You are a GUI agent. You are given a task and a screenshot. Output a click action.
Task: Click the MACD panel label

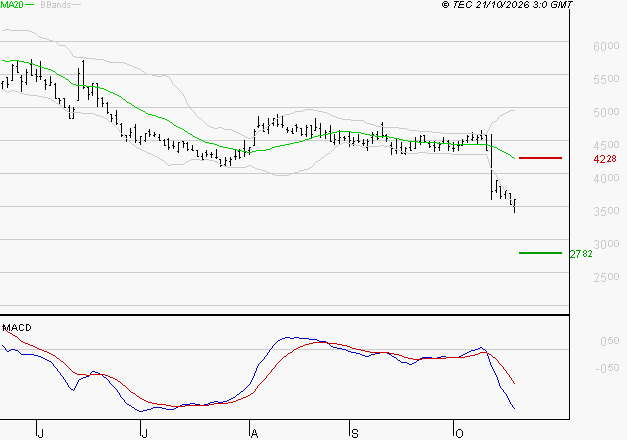click(x=17, y=328)
